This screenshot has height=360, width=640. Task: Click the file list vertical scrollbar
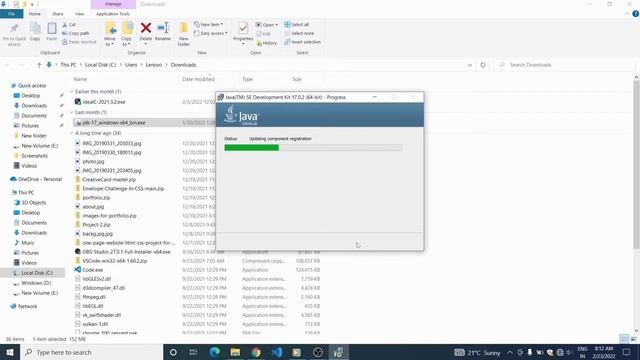636,163
